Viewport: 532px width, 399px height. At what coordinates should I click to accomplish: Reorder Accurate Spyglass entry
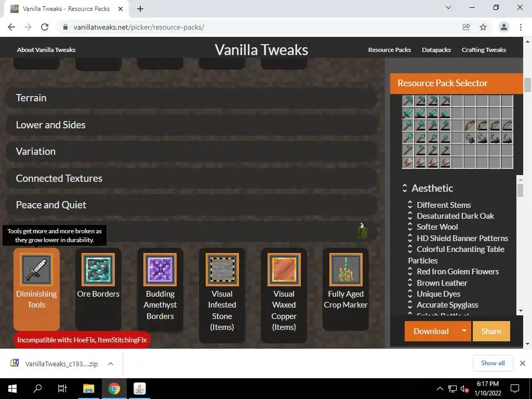[x=410, y=304]
